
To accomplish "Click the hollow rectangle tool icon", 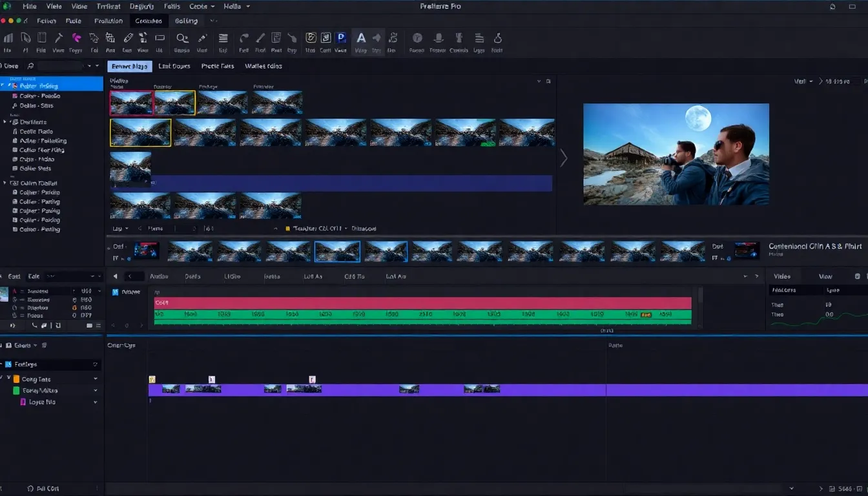I will coord(159,38).
